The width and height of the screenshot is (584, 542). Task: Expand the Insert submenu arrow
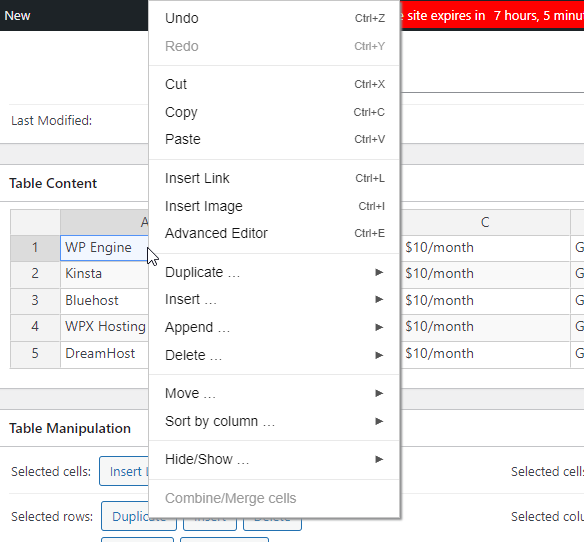[379, 299]
